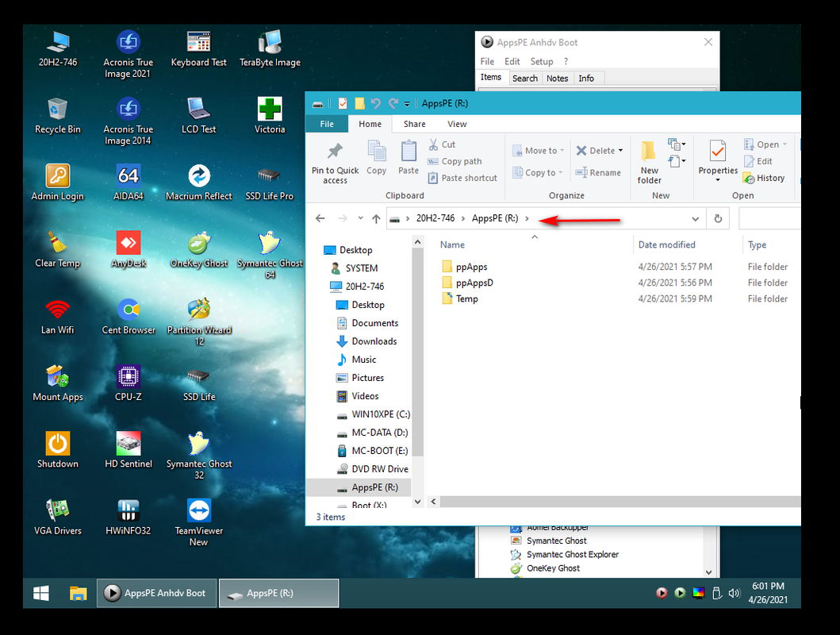Open Acronis True Image 2021 desktop icon
Screen dimensions: 840x635
128,54
